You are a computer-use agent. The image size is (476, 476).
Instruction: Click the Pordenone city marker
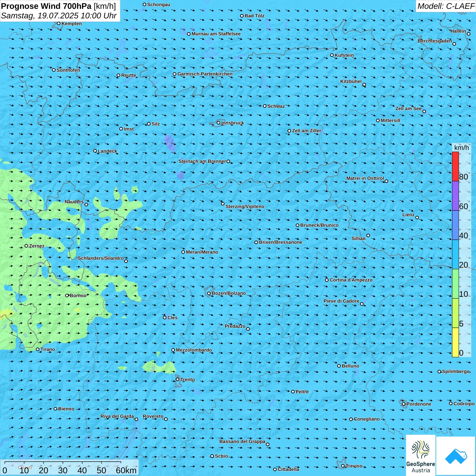[404, 404]
